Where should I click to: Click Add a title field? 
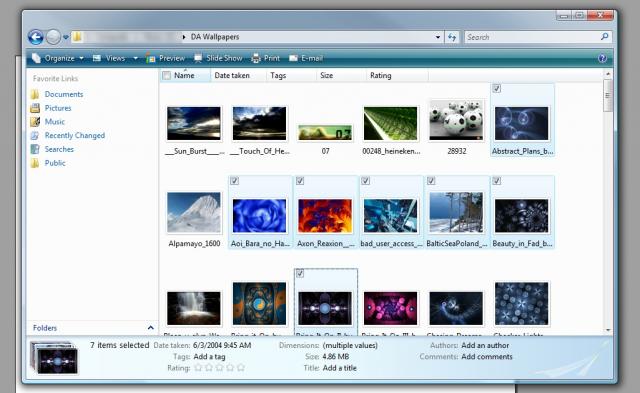point(340,368)
